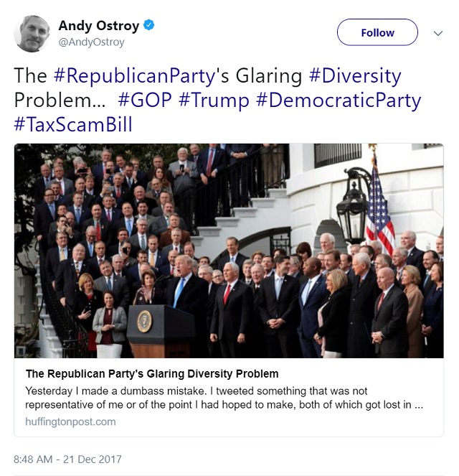459x476 pixels.
Task: Open the #DemocraticParty hashtag
Action: [339, 101]
